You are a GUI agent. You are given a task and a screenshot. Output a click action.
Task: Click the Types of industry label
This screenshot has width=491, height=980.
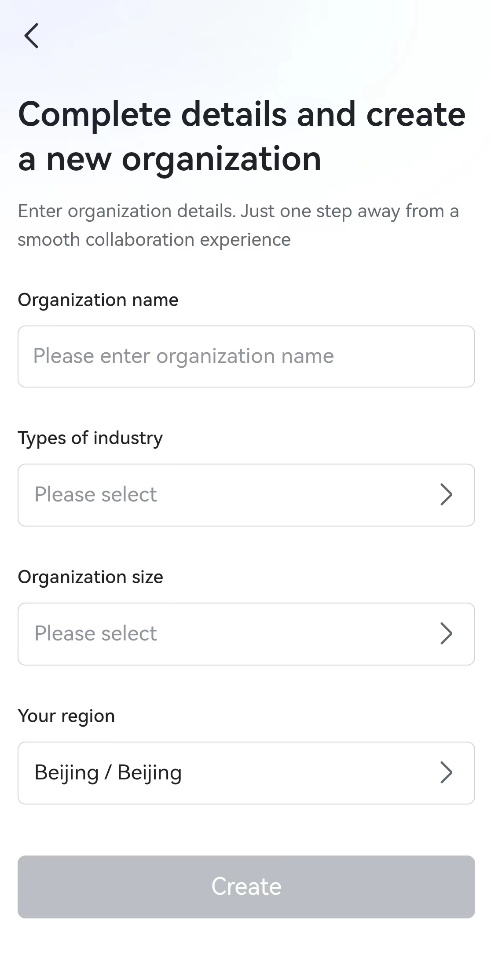[x=90, y=438]
